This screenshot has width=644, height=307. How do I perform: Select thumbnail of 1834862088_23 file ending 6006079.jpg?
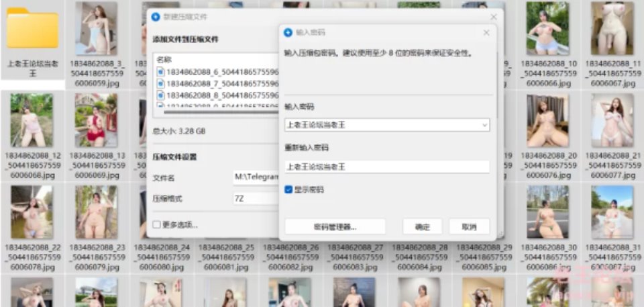96,212
